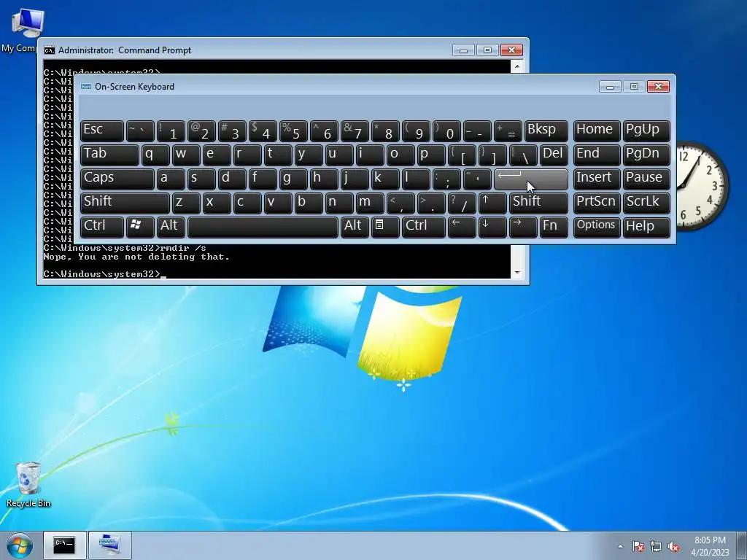
Task: Click the number 5 key
Action: 293,131
